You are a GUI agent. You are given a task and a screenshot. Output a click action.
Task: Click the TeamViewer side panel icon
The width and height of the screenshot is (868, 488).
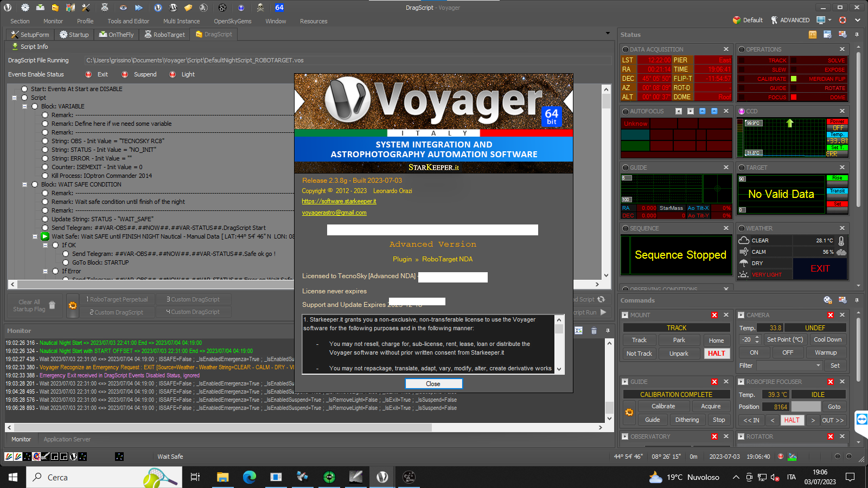point(861,419)
